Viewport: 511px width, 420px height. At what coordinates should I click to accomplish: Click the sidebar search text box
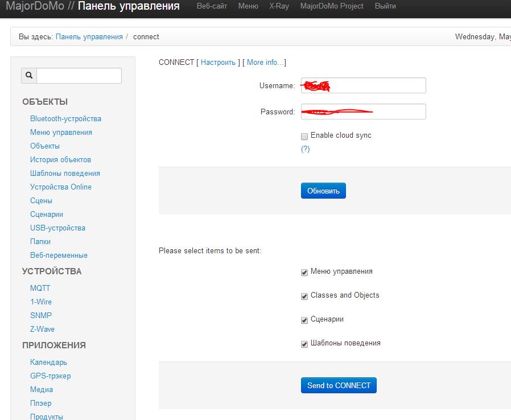[x=79, y=76]
